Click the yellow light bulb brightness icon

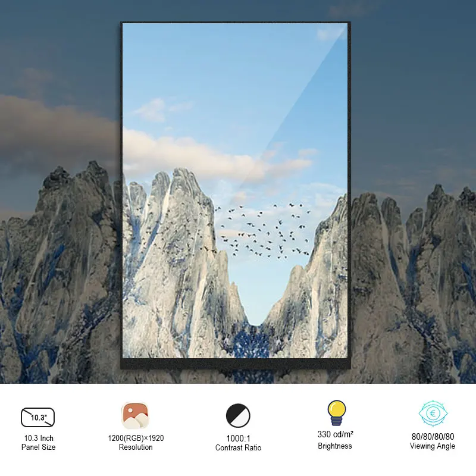(336, 413)
